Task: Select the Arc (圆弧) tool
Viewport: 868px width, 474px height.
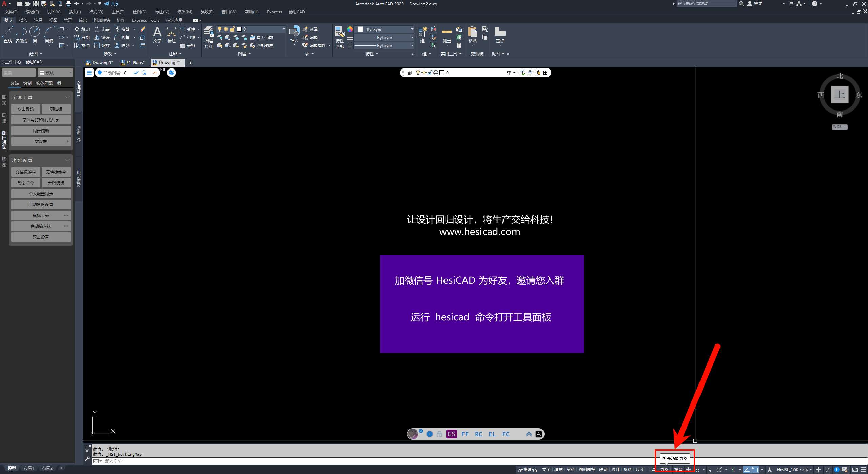Action: [49, 35]
